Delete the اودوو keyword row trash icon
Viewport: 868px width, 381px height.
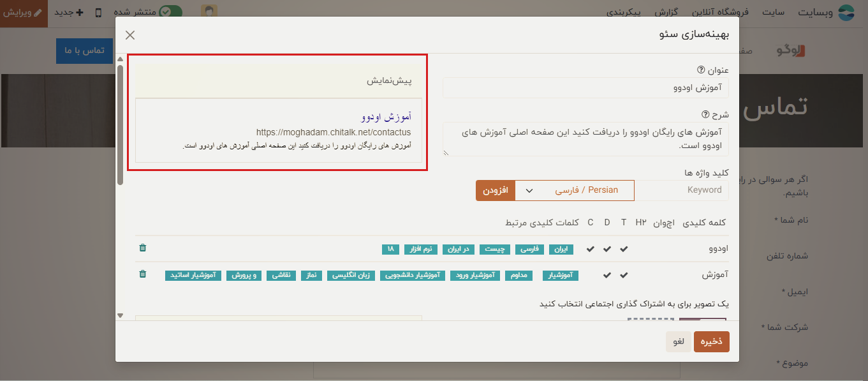point(143,248)
